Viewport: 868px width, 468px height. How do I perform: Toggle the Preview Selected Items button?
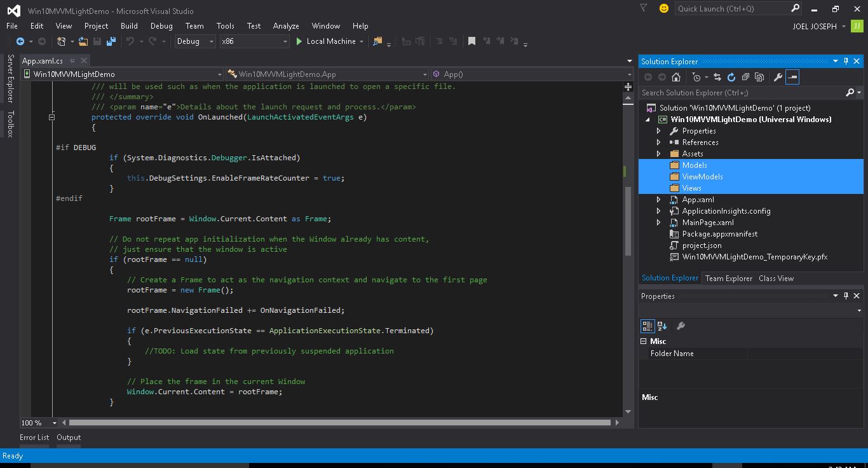tap(792, 77)
